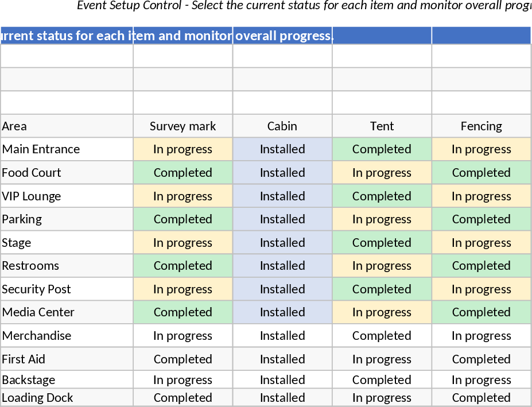
Task: Select the Tent column header cell
Action: click(x=382, y=126)
